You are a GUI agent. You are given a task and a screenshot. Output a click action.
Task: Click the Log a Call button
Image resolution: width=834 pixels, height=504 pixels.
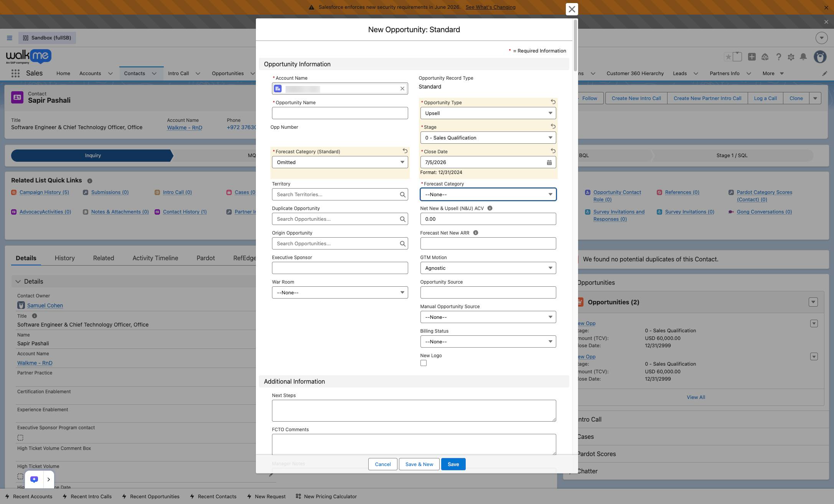(x=765, y=98)
